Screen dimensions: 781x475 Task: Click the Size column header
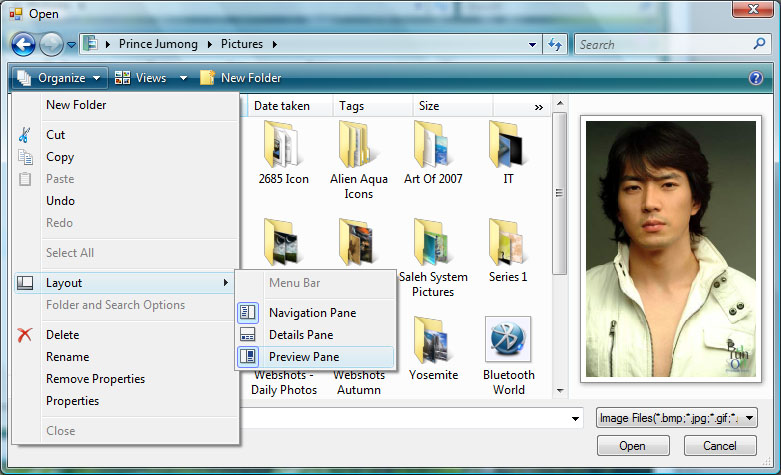[x=452, y=106]
